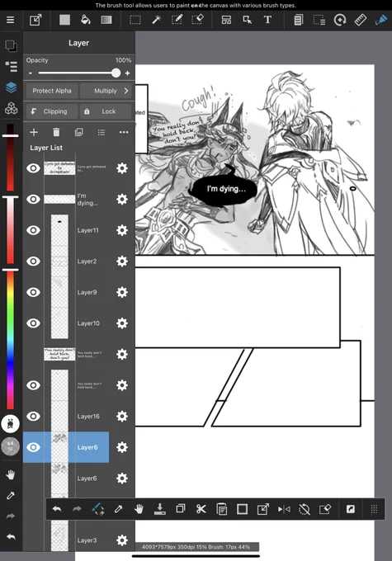Viewport: 392px width, 561px height.
Task: Select the Text tool
Action: (267, 20)
